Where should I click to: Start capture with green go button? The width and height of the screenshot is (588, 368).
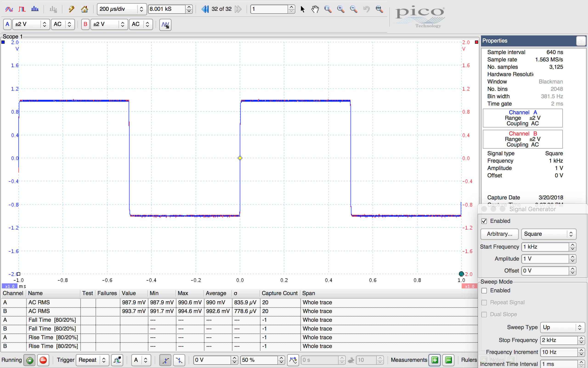(30, 360)
